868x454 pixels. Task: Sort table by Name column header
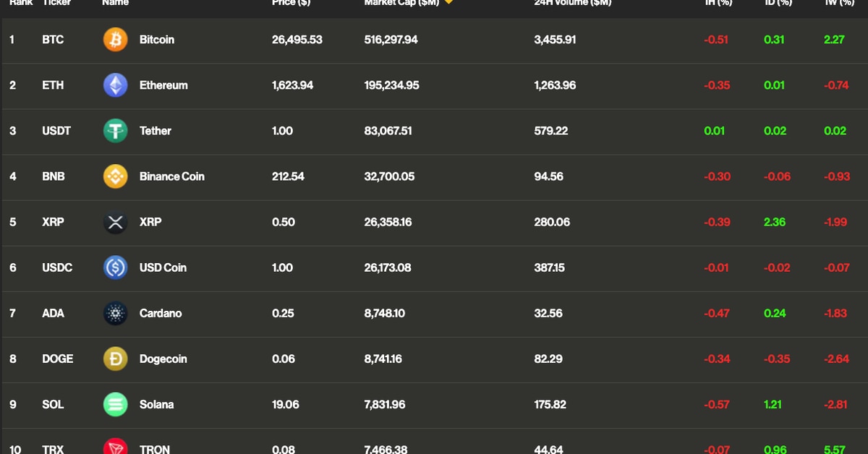115,3
